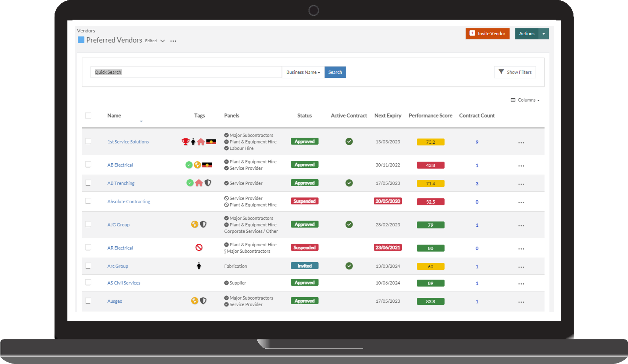
Task: Click the Invite Vendor button
Action: (x=487, y=34)
